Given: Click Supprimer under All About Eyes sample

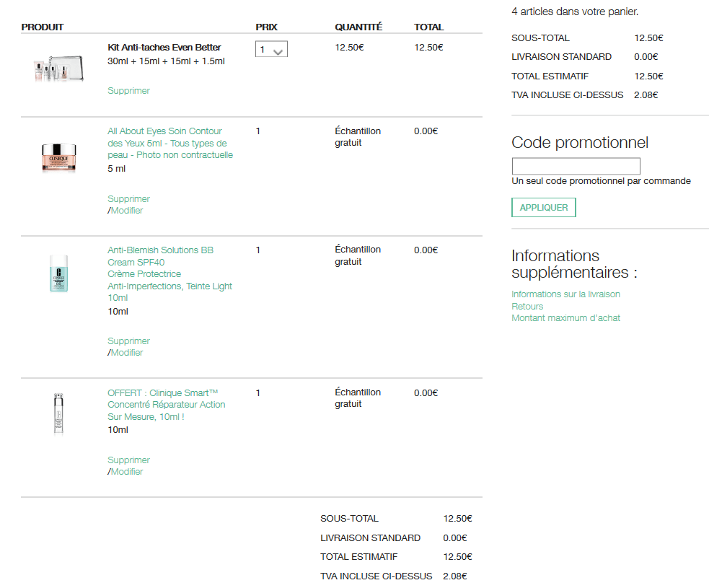Looking at the screenshot, I should [128, 199].
